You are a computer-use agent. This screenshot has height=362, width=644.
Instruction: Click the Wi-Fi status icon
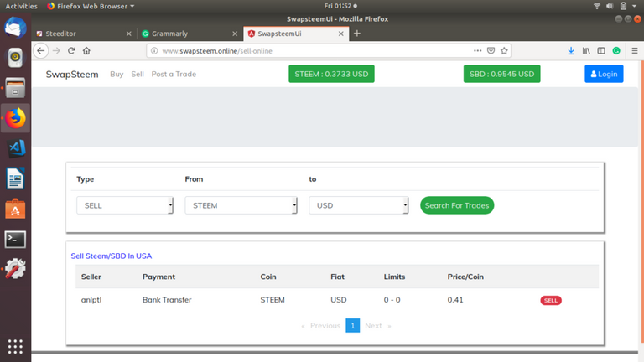pos(597,6)
